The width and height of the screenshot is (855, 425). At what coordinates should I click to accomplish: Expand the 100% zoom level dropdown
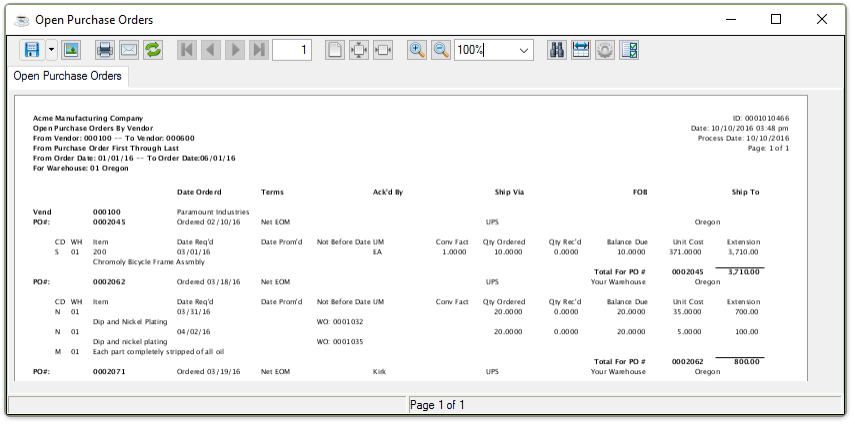(x=524, y=49)
